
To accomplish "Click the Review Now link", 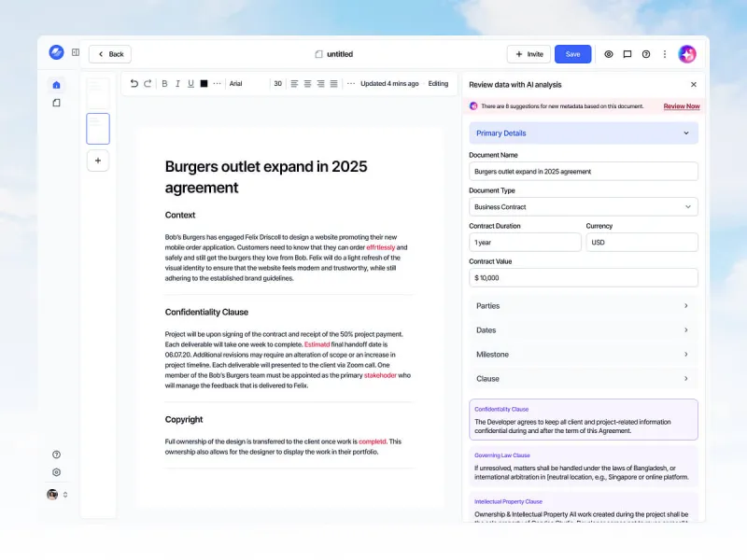I will pos(682,106).
